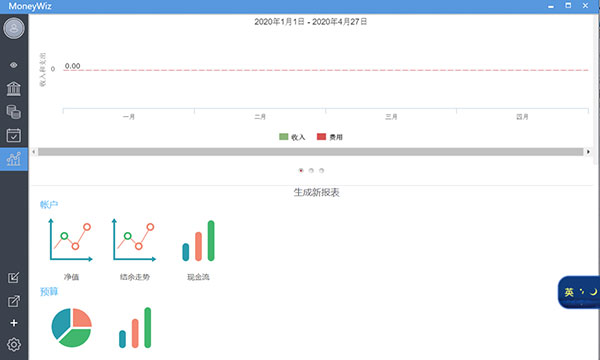Click the 三月 axis label

pyautogui.click(x=391, y=117)
